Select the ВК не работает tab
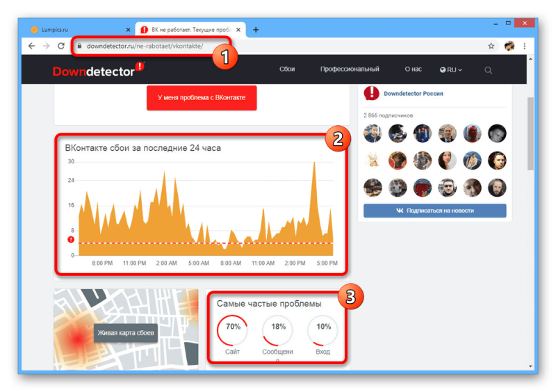This screenshot has width=556, height=392. 190,30
